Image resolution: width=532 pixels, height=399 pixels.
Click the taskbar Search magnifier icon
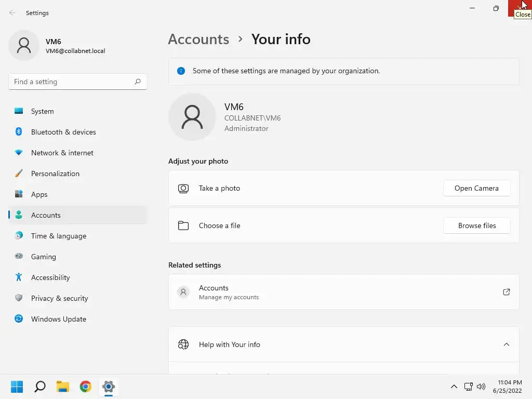[40, 387]
